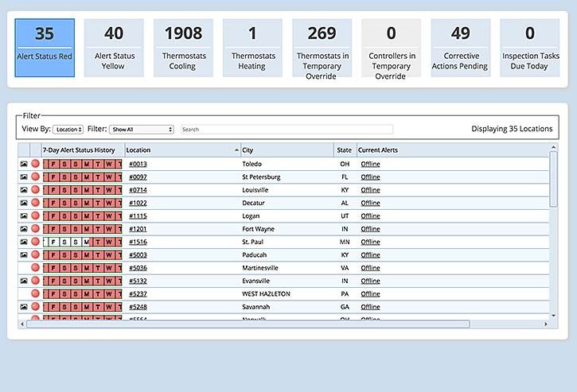Click the city cell 'WEST HAZLETON'
Image resolution: width=577 pixels, height=392 pixels.
pos(266,294)
